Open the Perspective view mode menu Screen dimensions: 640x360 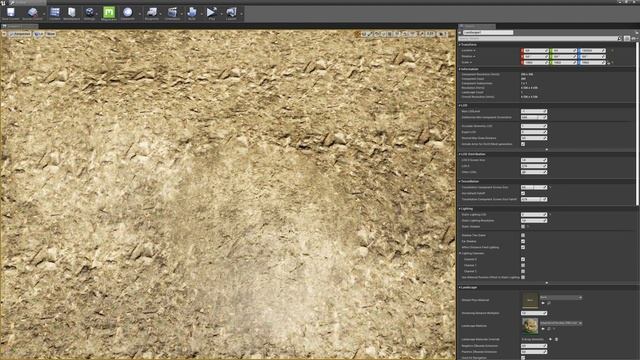(20, 34)
